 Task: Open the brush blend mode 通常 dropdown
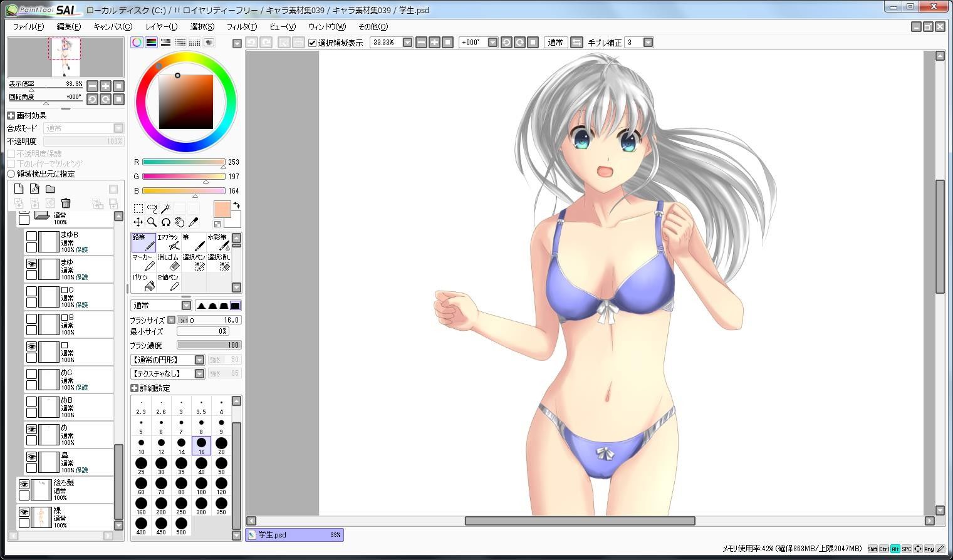(x=186, y=305)
